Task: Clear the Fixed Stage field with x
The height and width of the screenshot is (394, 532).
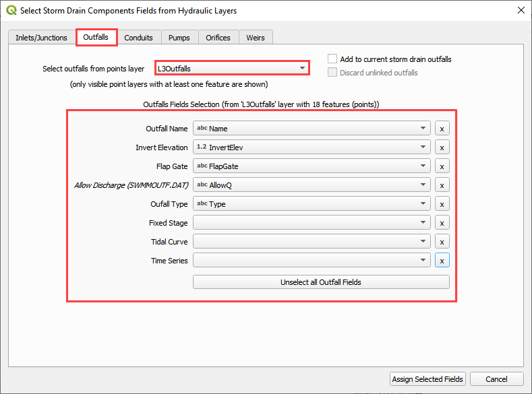Action: coord(442,223)
